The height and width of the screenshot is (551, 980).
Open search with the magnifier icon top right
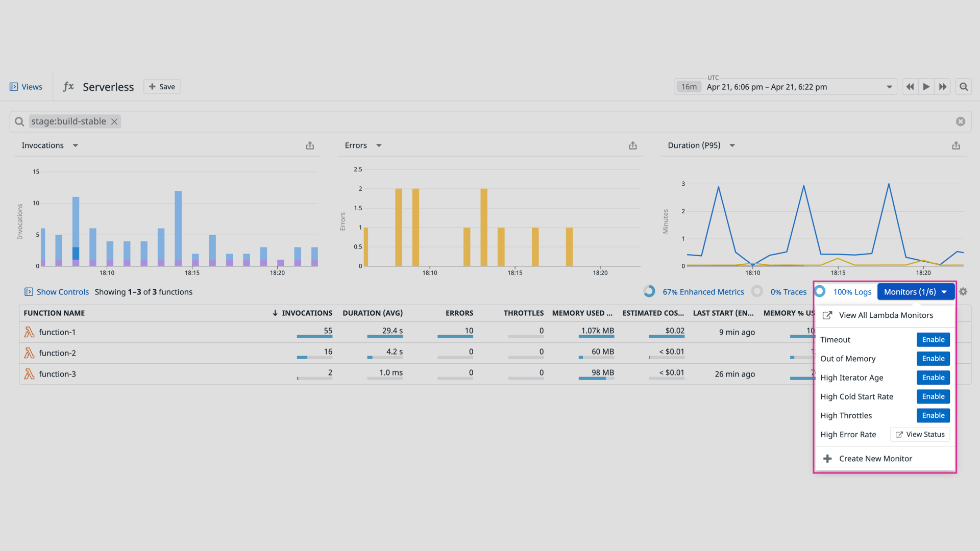click(964, 87)
